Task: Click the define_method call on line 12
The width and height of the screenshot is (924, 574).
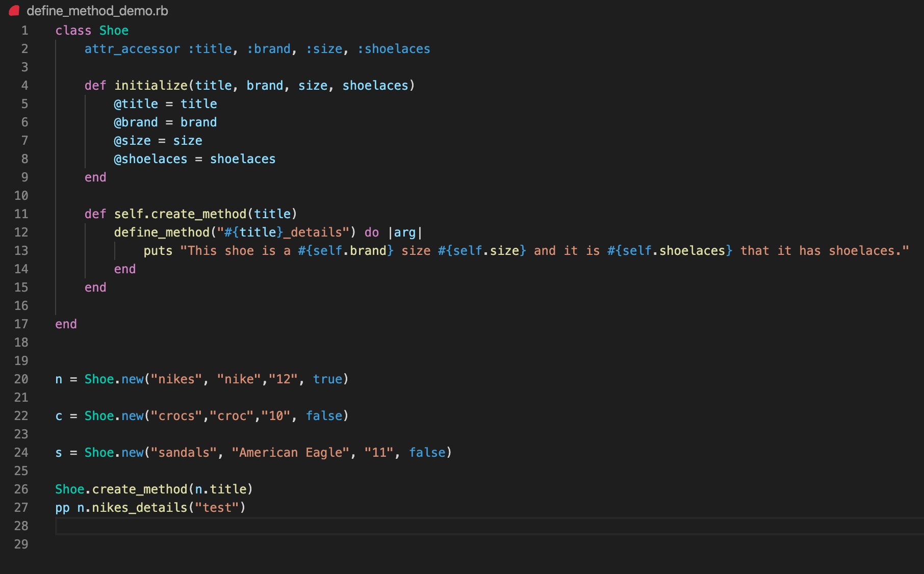Action: (x=163, y=232)
